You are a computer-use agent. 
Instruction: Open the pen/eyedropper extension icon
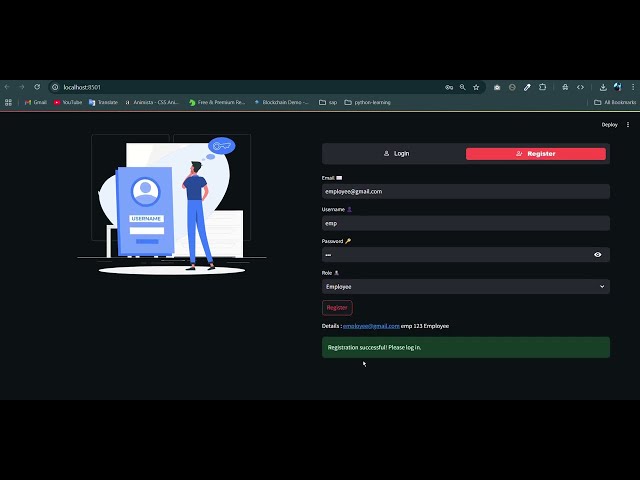(527, 87)
